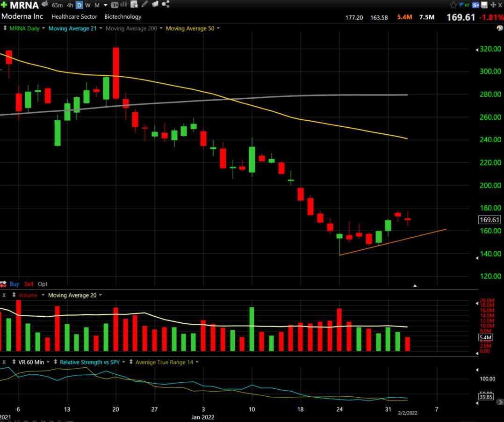Click the resize handle before Volume label
Image resolution: width=504 pixels, height=422 pixels.
pos(14,295)
